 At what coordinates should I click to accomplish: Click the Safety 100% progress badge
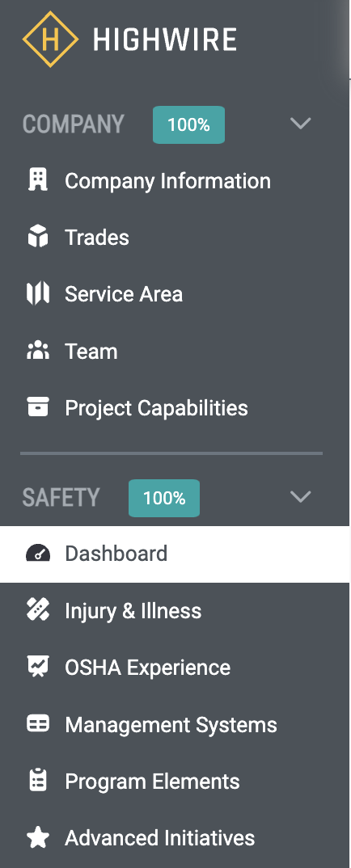point(164,498)
